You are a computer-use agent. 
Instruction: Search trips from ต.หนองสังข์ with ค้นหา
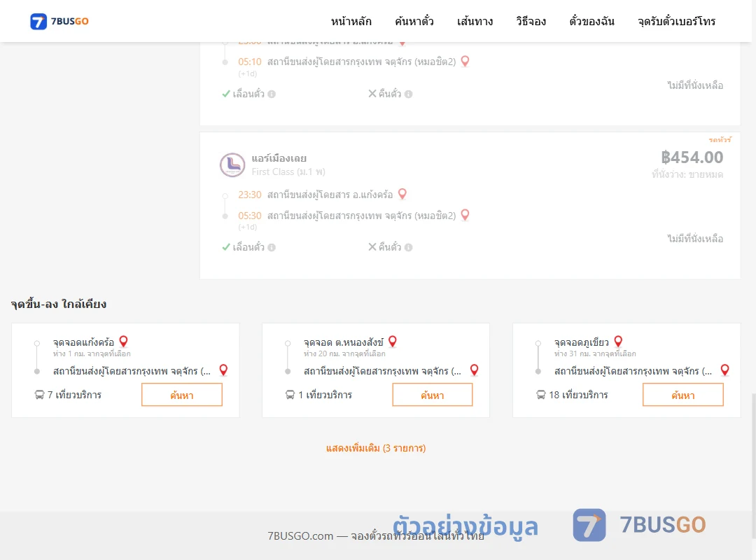(x=433, y=395)
